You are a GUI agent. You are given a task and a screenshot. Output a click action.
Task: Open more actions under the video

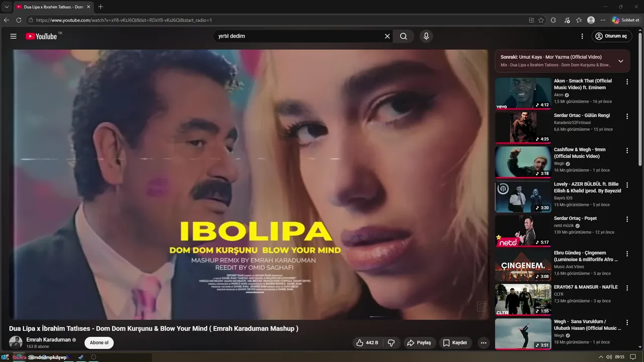coord(484,343)
